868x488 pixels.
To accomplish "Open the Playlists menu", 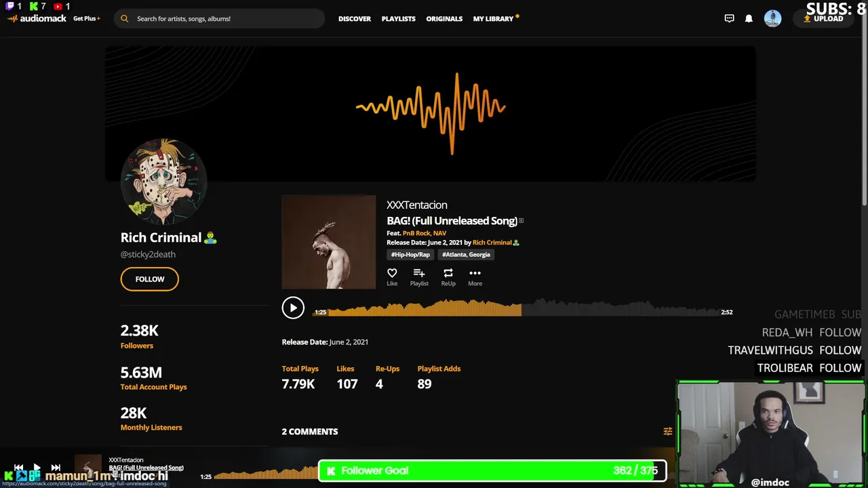I will click(398, 19).
